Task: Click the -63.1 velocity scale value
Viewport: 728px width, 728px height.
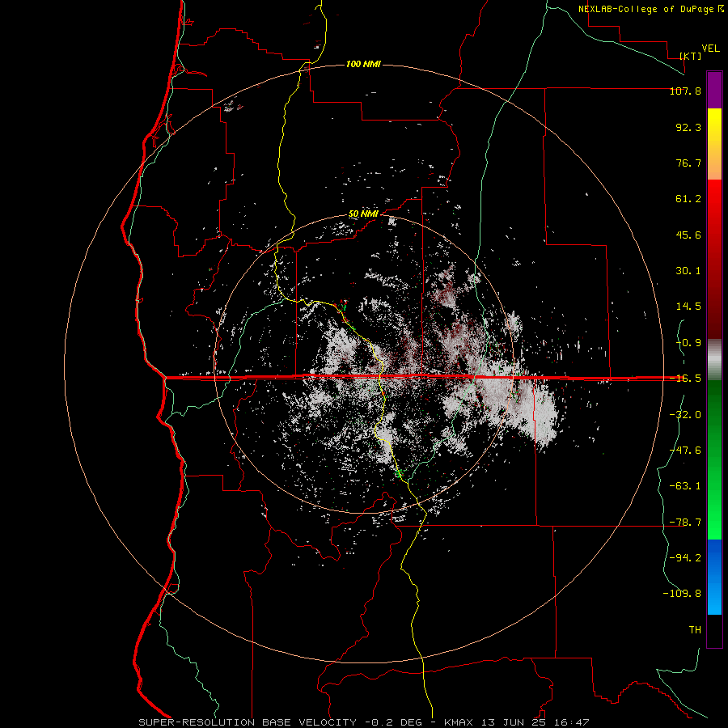Action: pos(685,486)
